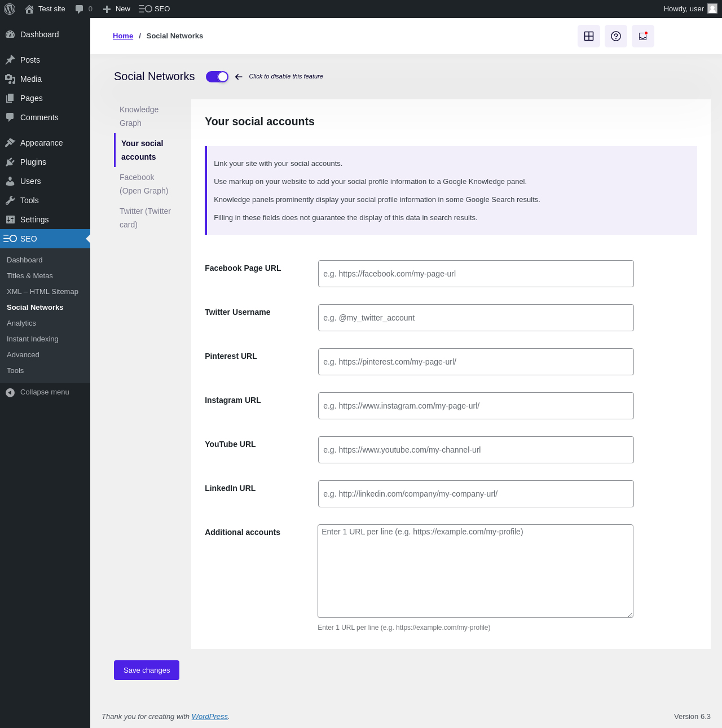Open the dashboard grid icon in header
Image resolution: width=722 pixels, height=728 pixels.
(x=589, y=36)
